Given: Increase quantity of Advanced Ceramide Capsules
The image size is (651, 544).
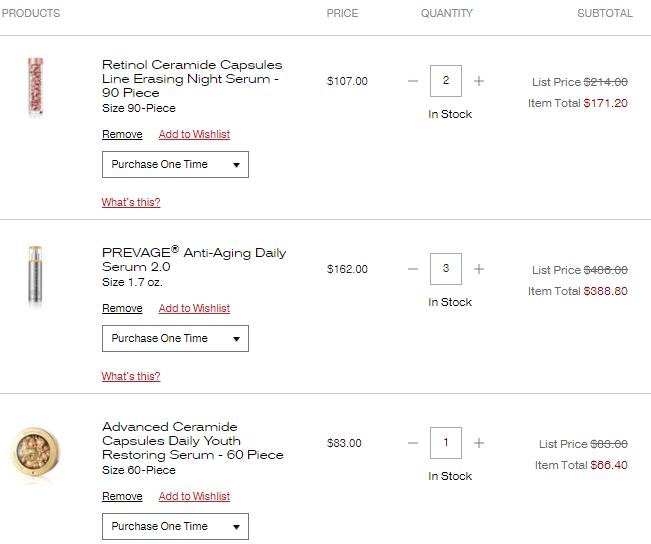Looking at the screenshot, I should (x=479, y=443).
